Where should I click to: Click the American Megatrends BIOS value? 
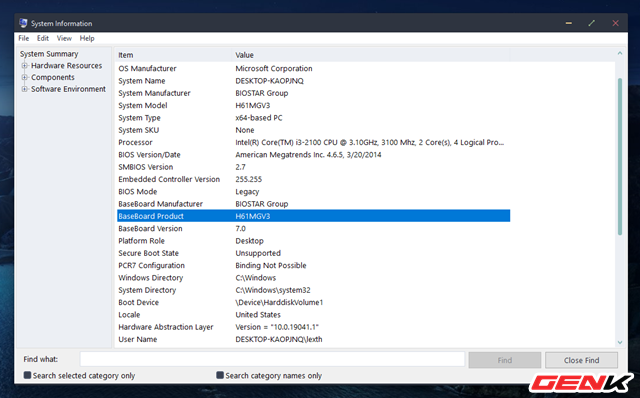[x=308, y=155]
